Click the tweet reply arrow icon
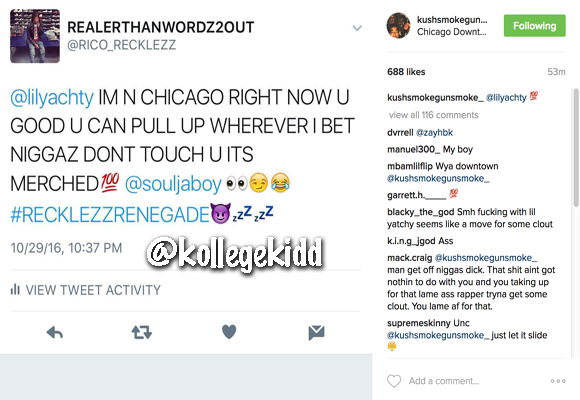 point(55,332)
